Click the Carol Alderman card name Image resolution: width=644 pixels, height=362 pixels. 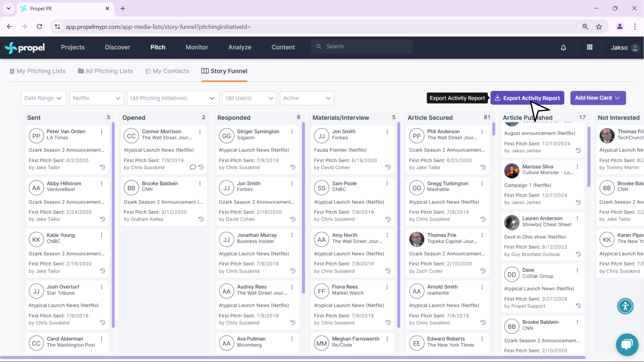point(65,339)
